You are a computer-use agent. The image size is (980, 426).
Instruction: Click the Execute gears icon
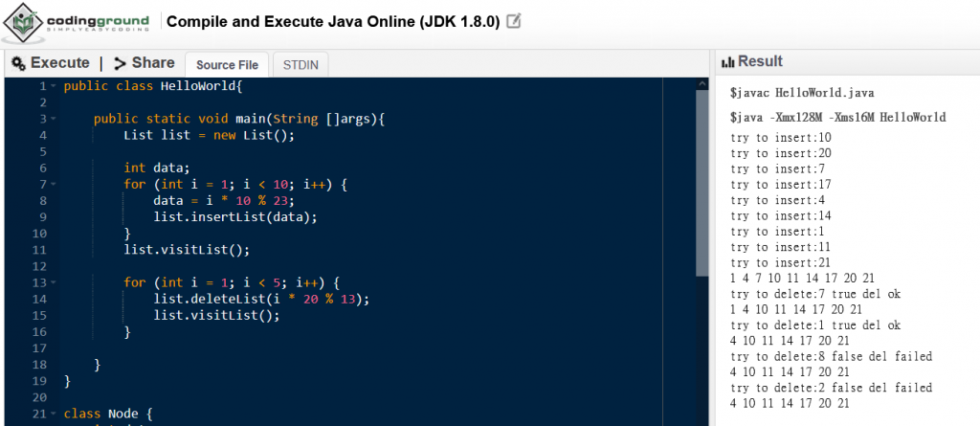[x=19, y=63]
